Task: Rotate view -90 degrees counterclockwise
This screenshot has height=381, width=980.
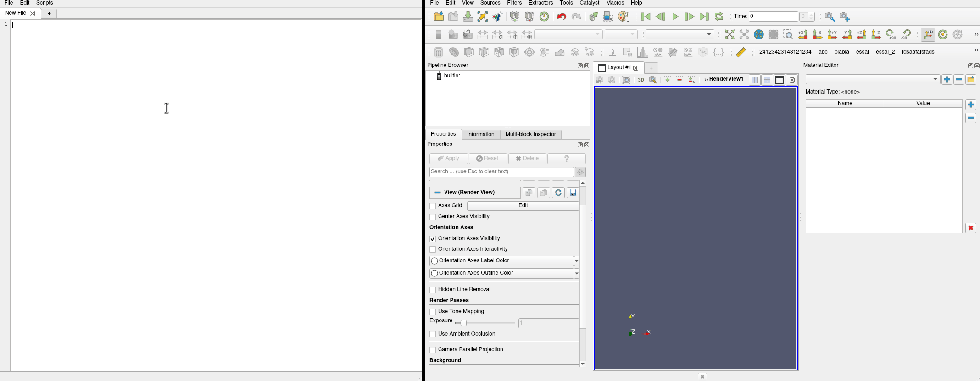Action: [906, 35]
